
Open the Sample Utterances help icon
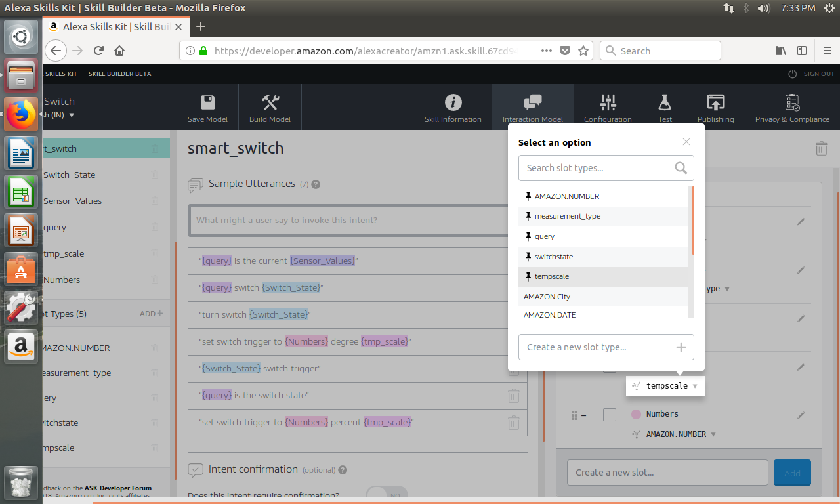pos(316,184)
